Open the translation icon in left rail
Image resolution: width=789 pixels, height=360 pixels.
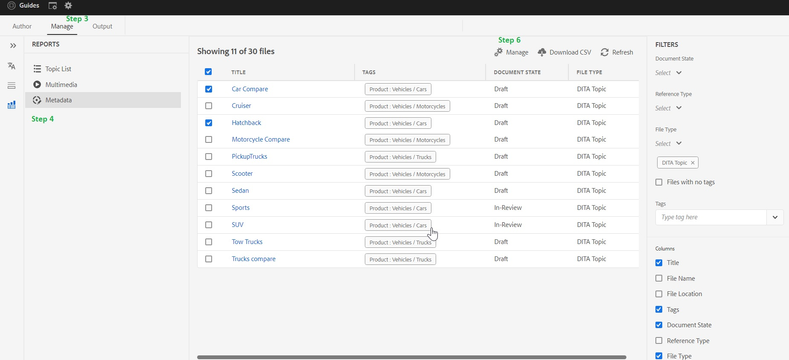(x=12, y=66)
